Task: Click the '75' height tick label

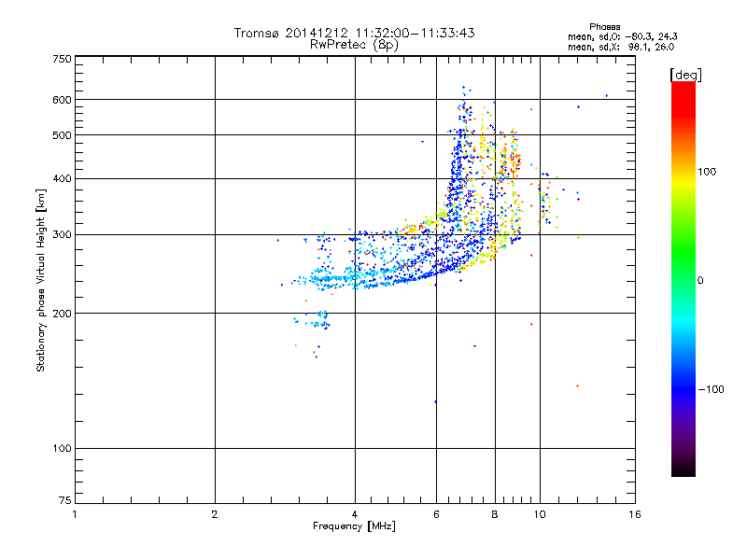Action: pos(65,500)
